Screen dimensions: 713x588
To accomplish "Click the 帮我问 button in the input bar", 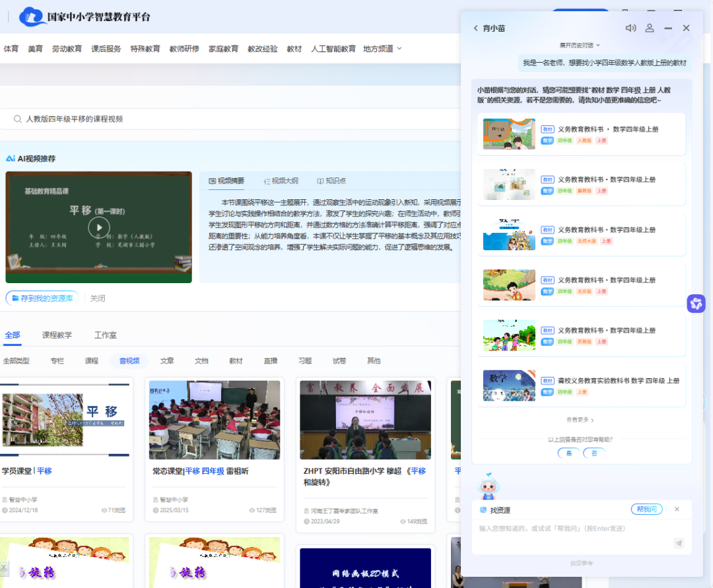I will 646,509.
